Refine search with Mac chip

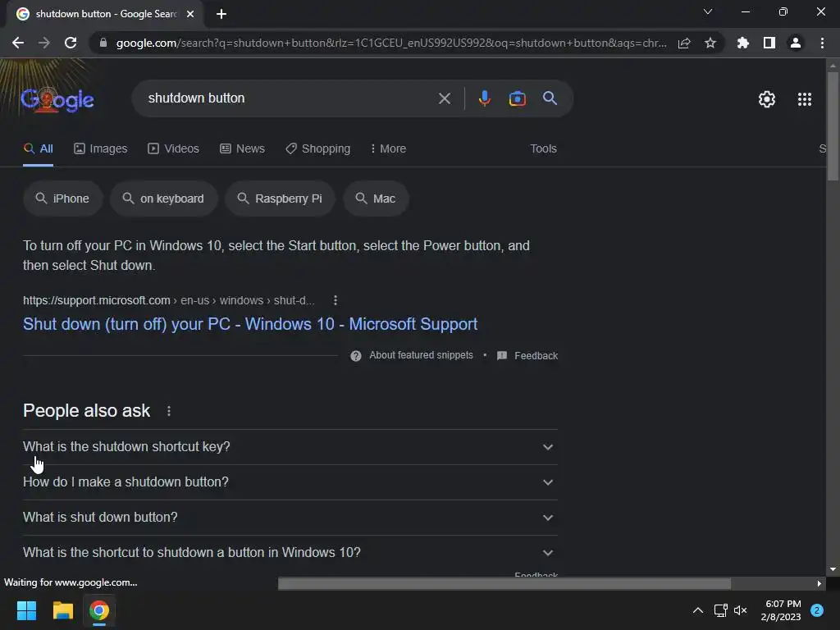click(x=376, y=199)
